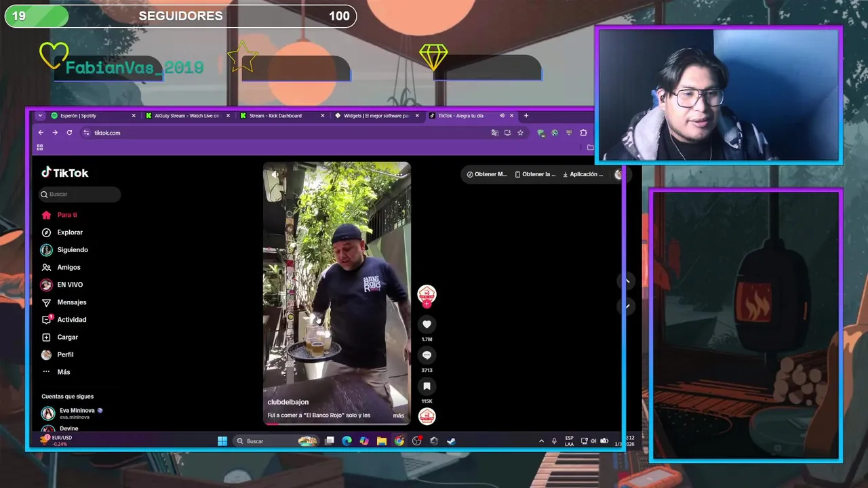Image resolution: width=868 pixels, height=488 pixels.
Task: Open Para ti feed
Action: point(60,215)
